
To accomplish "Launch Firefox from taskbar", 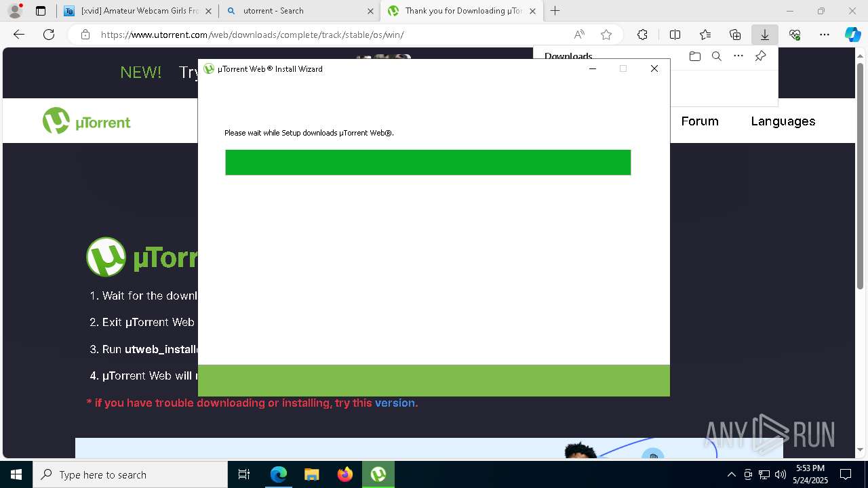I will pyautogui.click(x=345, y=474).
